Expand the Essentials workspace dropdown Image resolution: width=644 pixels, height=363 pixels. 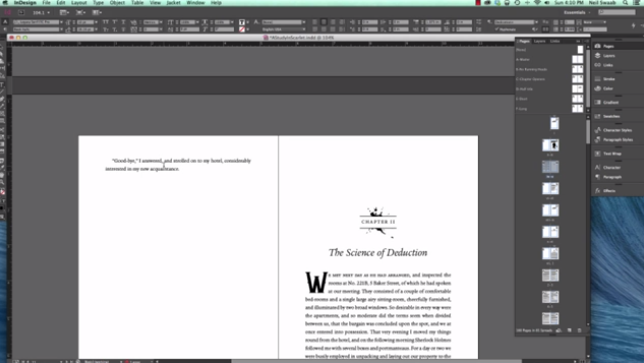pos(577,13)
